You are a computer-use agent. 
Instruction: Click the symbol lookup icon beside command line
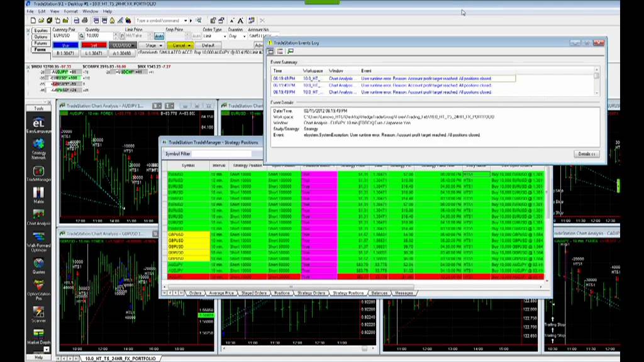coord(199,21)
